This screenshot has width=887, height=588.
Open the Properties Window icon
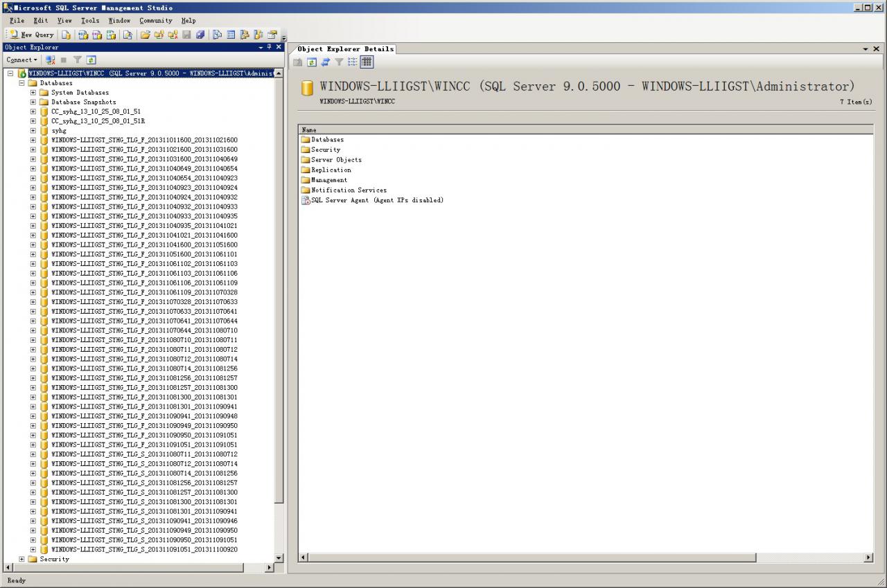click(x=272, y=35)
